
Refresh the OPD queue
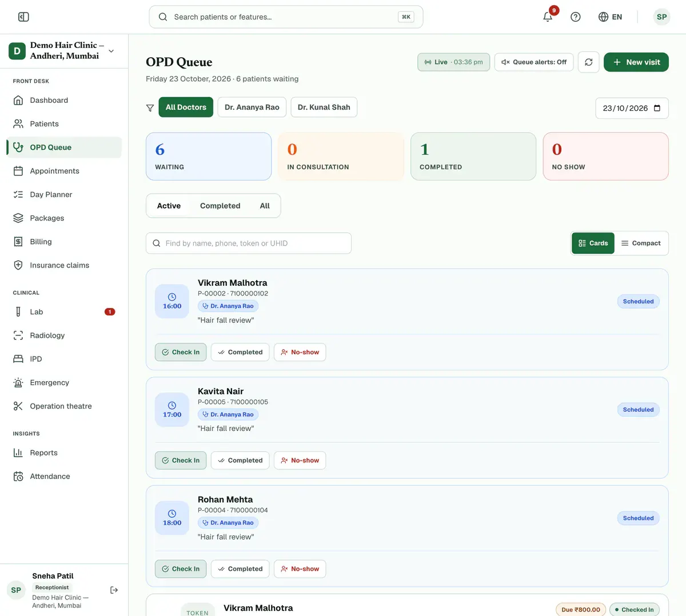pyautogui.click(x=589, y=62)
